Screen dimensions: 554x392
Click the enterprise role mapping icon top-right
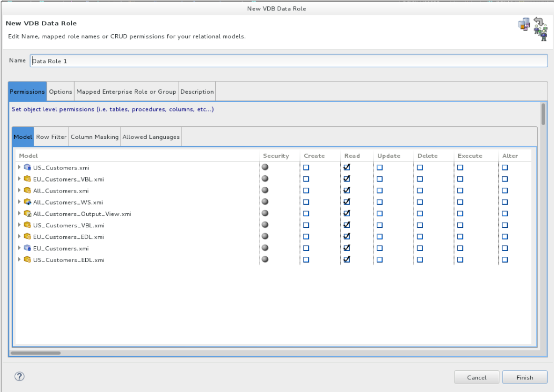tap(540, 28)
